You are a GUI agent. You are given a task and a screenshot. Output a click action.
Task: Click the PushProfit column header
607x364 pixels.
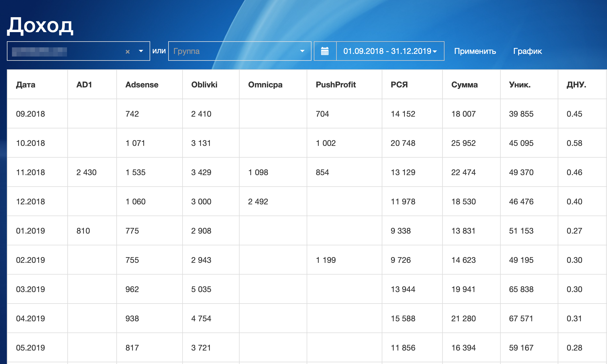[x=336, y=85]
